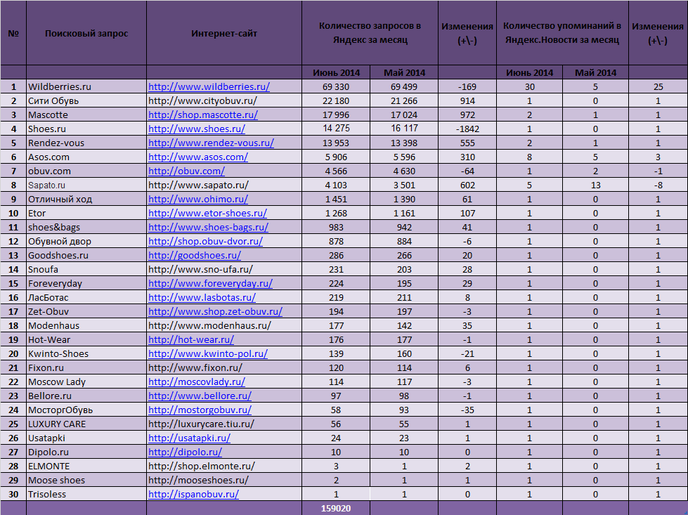Select the news change value '-8'
Viewport: 688px width, 515px height.
[658, 185]
